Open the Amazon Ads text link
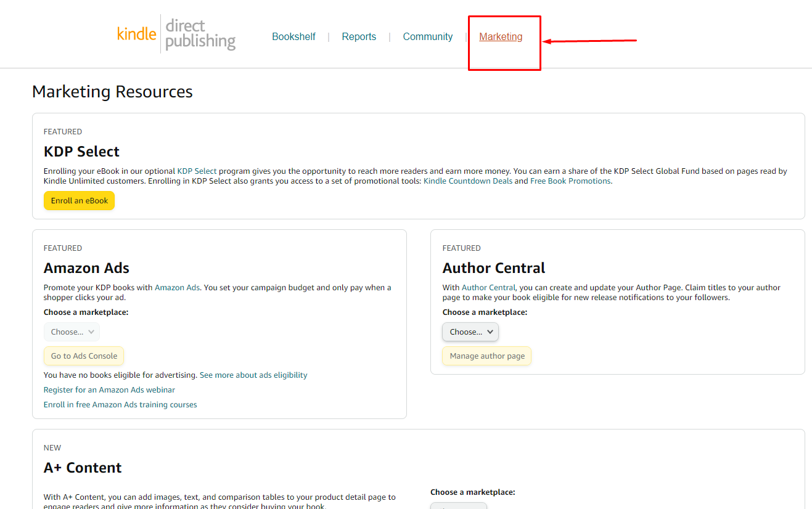 (177, 288)
